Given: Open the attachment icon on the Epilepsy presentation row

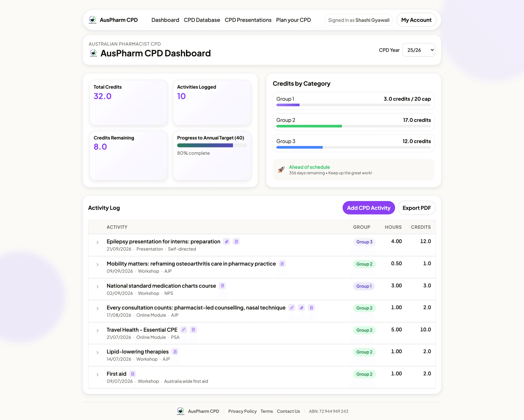Looking at the screenshot, I should pyautogui.click(x=227, y=242).
